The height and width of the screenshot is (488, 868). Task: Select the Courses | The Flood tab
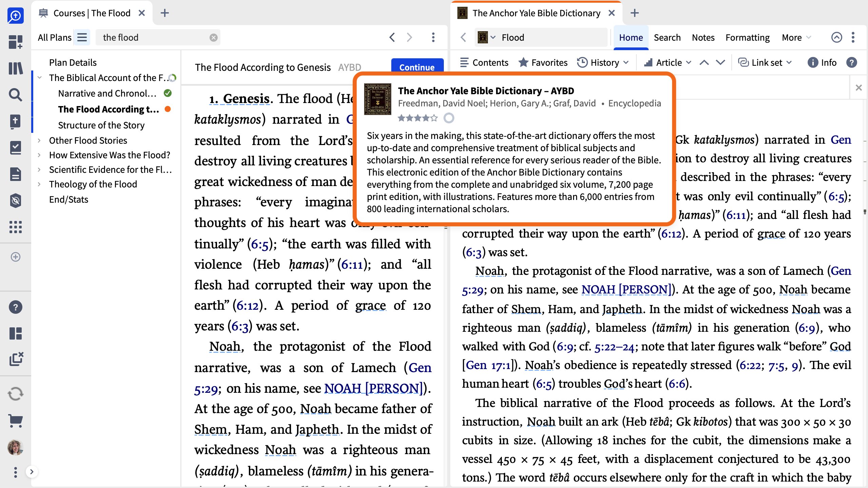92,13
